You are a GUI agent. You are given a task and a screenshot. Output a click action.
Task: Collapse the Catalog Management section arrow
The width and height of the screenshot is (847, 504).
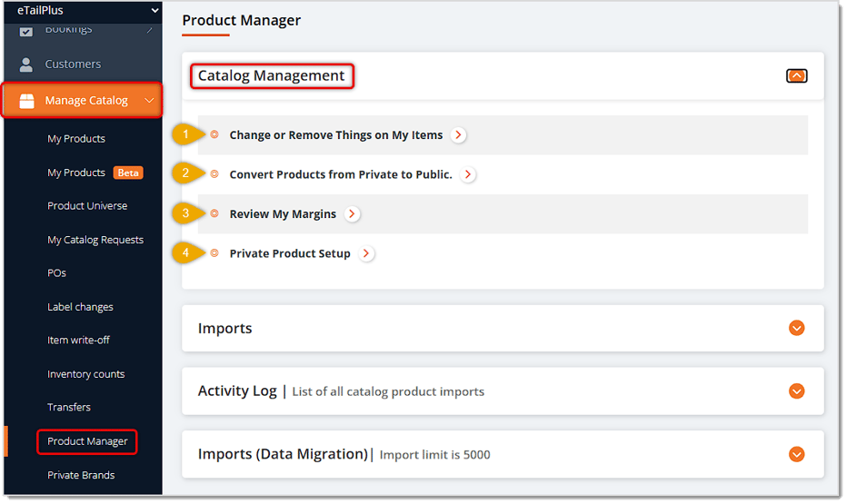coord(796,76)
